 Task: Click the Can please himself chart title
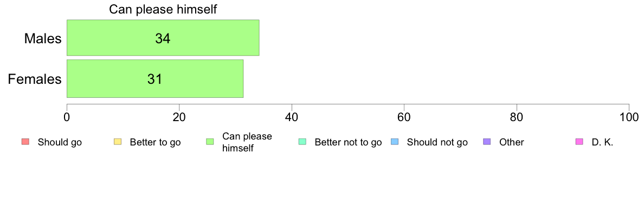(x=163, y=9)
